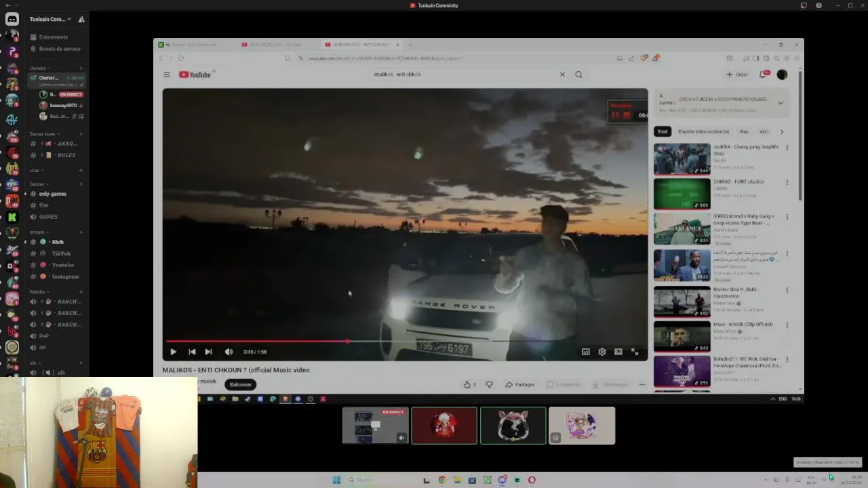Open the Tunisain Community server dropdown

coord(50,19)
